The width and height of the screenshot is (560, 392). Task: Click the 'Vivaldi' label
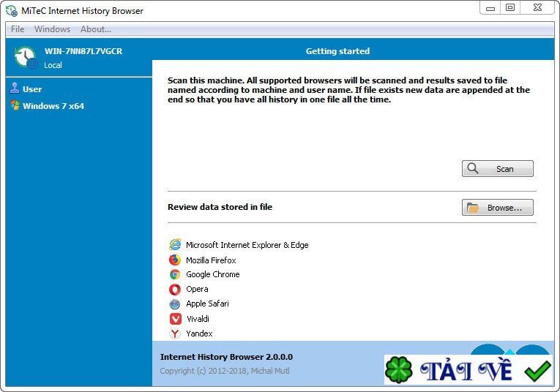198,319
